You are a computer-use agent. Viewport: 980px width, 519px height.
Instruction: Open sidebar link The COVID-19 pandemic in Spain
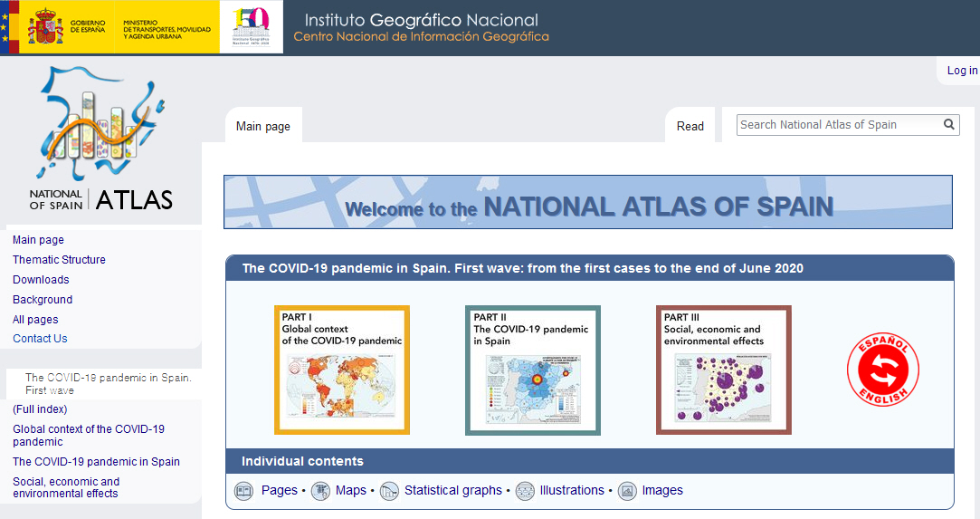[x=96, y=461]
